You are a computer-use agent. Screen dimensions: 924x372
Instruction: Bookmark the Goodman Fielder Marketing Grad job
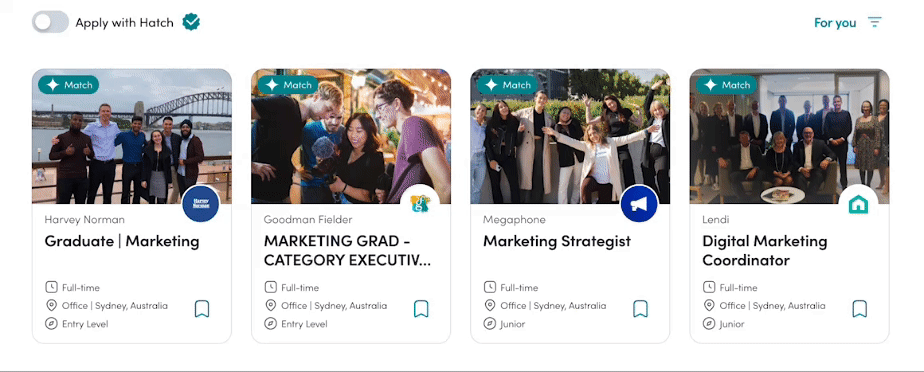tap(421, 308)
